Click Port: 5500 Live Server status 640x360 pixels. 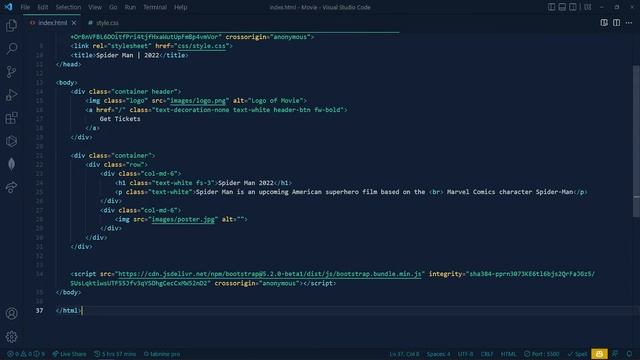(542, 354)
